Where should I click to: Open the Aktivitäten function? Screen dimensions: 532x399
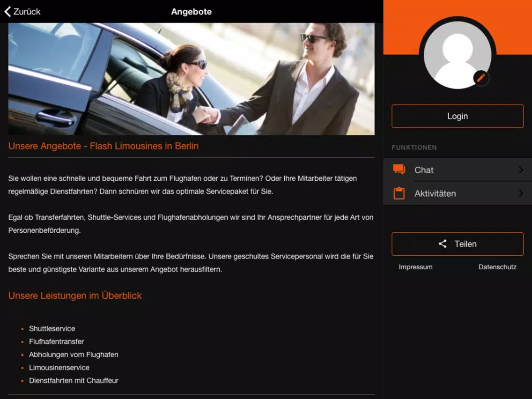pyautogui.click(x=458, y=193)
